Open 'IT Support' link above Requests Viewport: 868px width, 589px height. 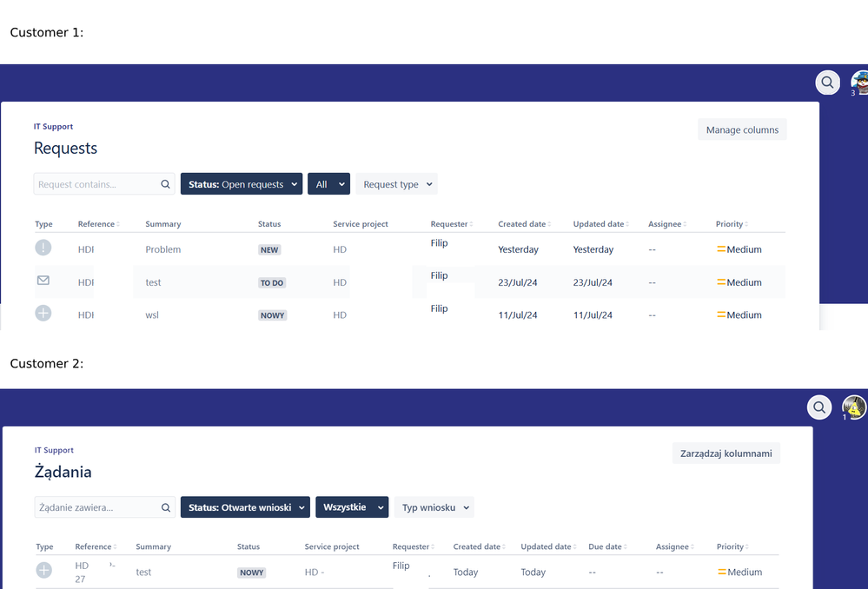[53, 126]
